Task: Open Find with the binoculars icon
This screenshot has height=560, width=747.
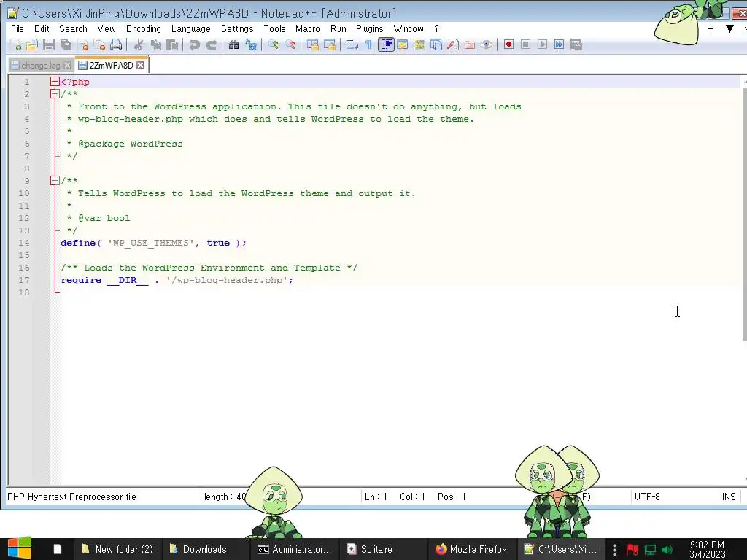Action: pyautogui.click(x=233, y=44)
